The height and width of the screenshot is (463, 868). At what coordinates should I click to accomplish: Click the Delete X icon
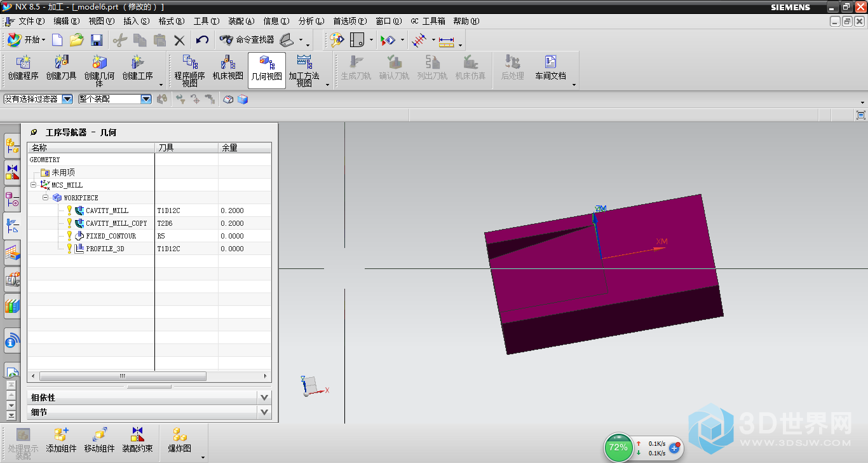click(179, 40)
